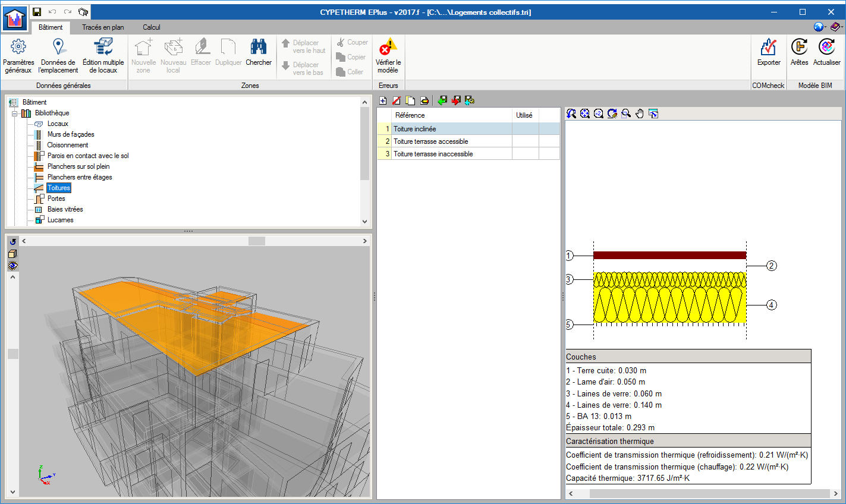
Task: Export to library with the red arrow icon
Action: tap(455, 100)
